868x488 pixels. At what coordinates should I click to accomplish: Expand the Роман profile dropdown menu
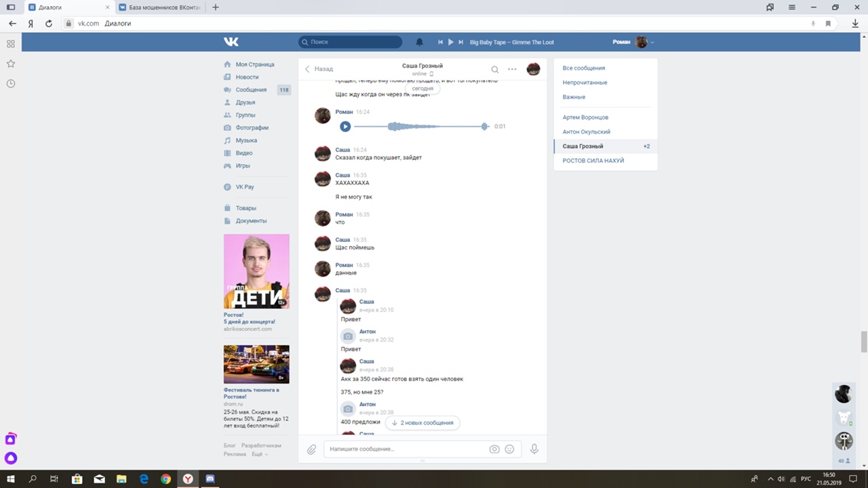(x=652, y=43)
